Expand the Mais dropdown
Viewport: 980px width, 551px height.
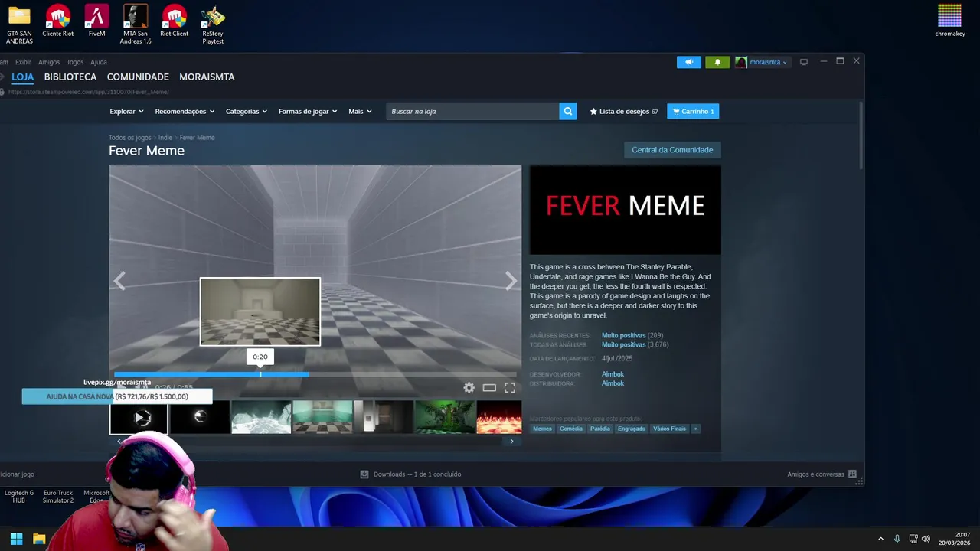360,112
